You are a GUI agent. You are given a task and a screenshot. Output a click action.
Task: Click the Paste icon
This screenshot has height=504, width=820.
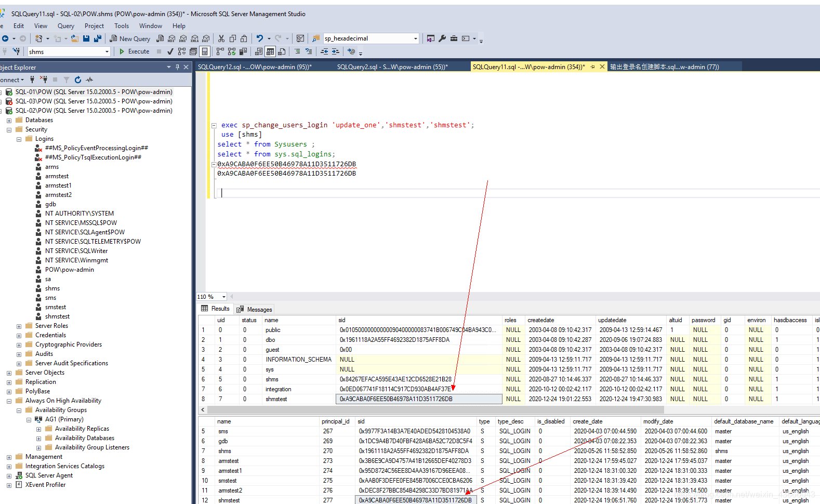tap(244, 38)
